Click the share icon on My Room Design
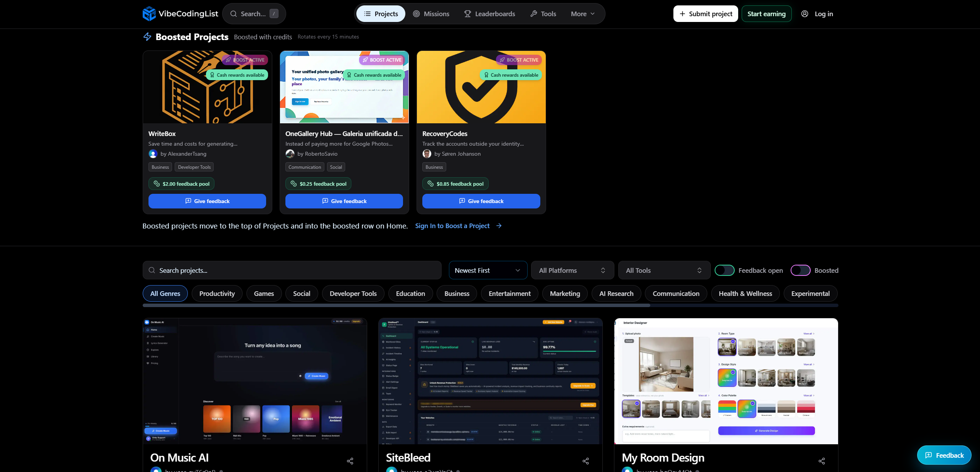Viewport: 980px width, 472px height. coord(822,461)
